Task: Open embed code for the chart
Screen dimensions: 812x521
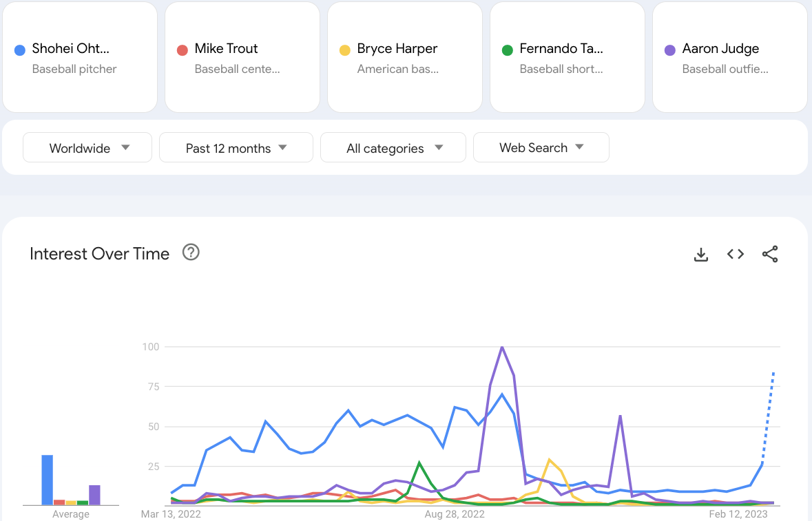Action: 736,254
